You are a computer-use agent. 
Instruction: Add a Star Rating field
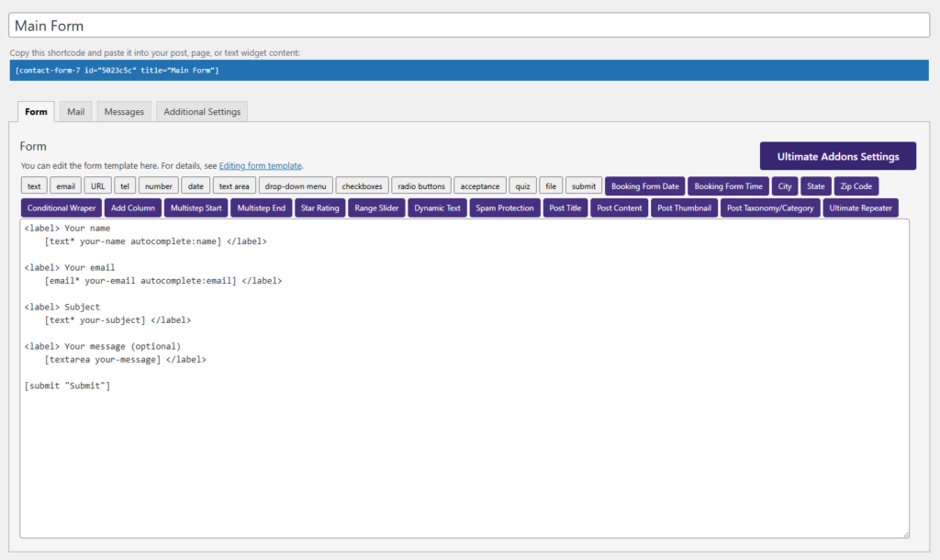tap(320, 208)
